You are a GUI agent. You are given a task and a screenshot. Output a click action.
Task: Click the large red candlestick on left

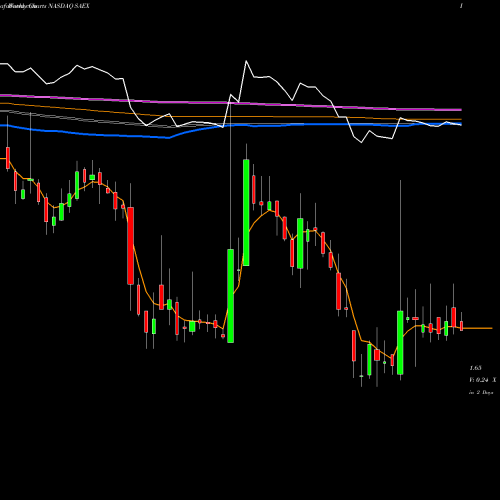(x=131, y=246)
